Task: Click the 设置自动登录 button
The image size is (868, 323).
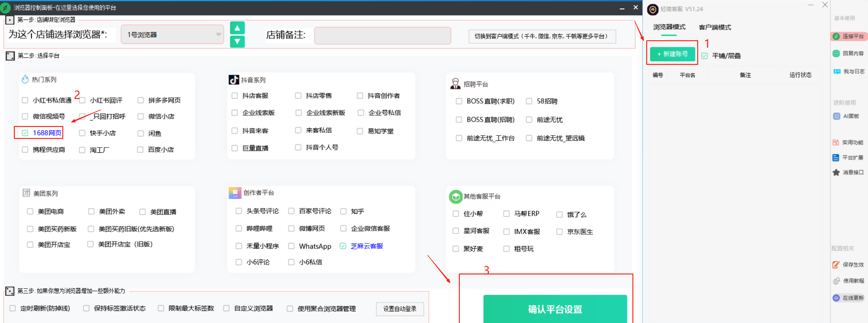Action: (400, 309)
